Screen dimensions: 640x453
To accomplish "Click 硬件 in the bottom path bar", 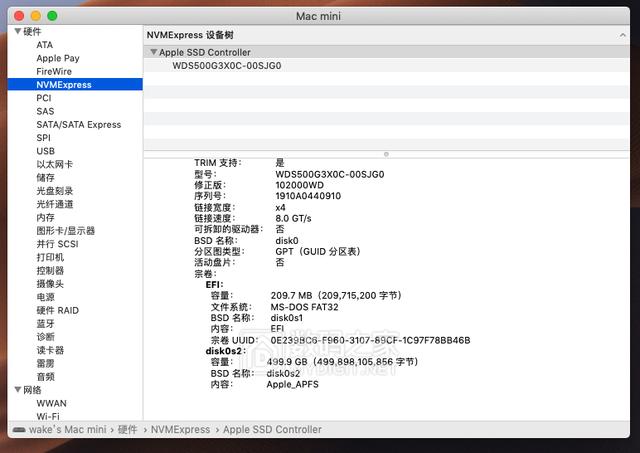I will (127, 430).
